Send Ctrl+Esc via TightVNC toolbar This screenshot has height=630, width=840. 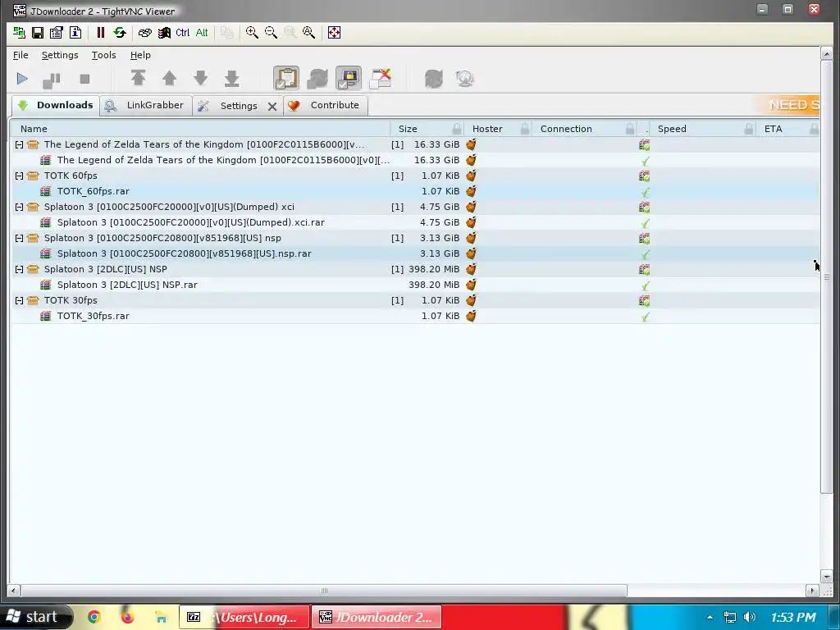[164, 33]
